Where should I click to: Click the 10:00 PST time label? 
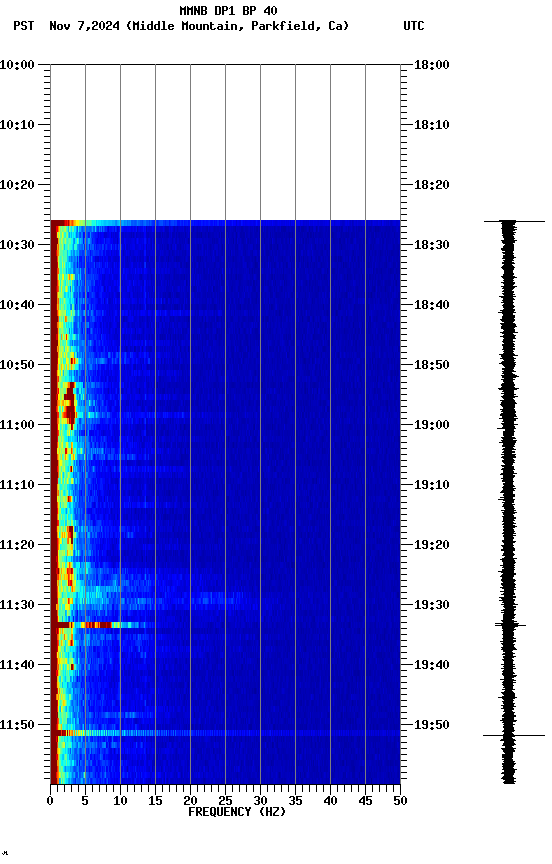coord(17,65)
